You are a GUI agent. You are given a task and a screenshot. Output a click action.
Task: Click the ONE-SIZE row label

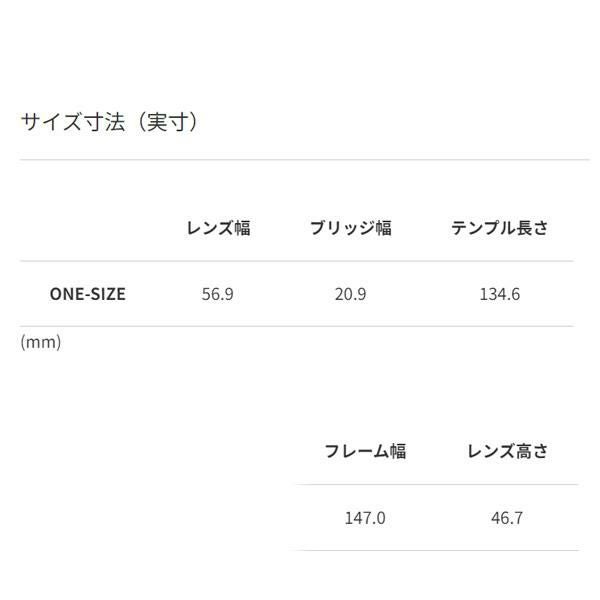tap(88, 294)
